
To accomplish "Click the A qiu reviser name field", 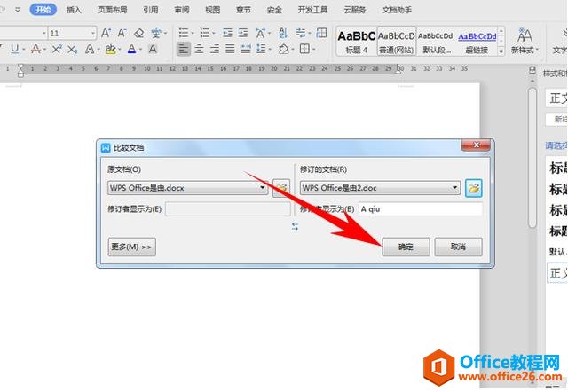I will pos(420,208).
